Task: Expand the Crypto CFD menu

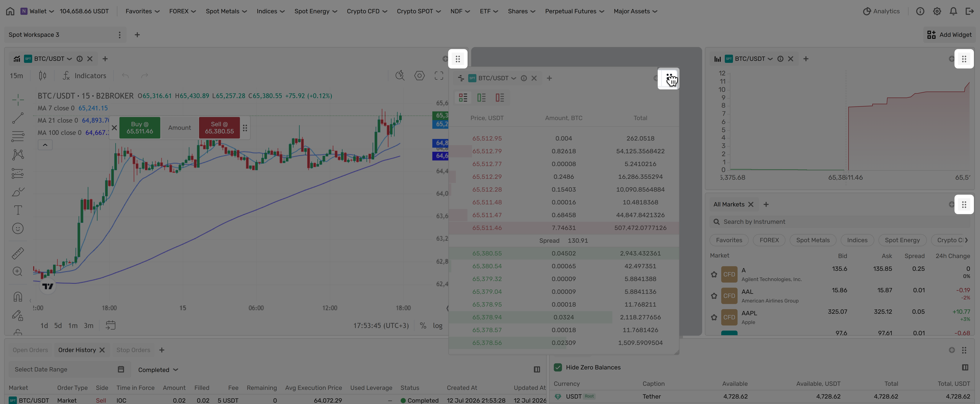Action: click(x=367, y=11)
